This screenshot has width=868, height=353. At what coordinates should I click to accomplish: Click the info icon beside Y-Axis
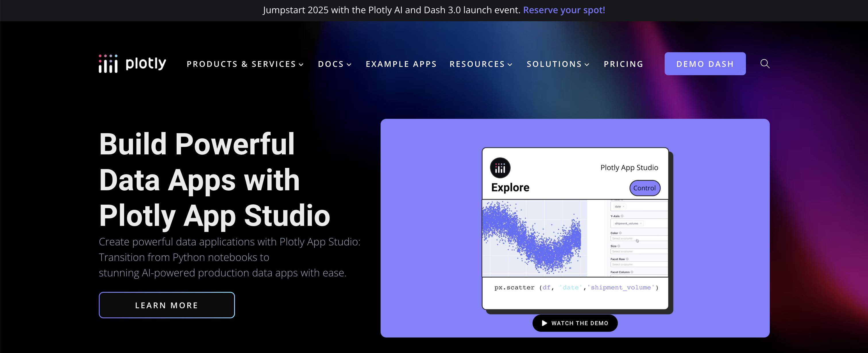[x=622, y=216]
